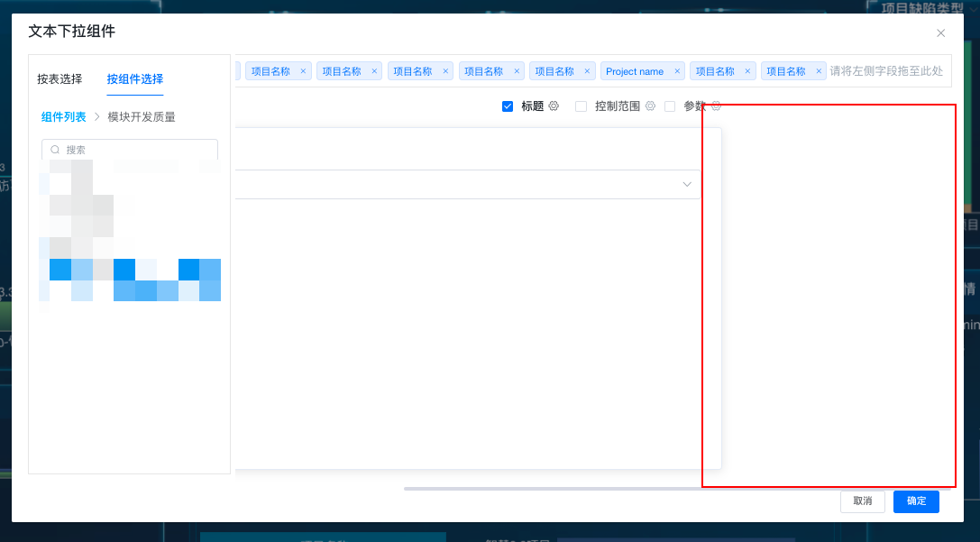Remove the 项目名称 tag just before Project name
This screenshot has width=980, height=542.
[x=587, y=71]
